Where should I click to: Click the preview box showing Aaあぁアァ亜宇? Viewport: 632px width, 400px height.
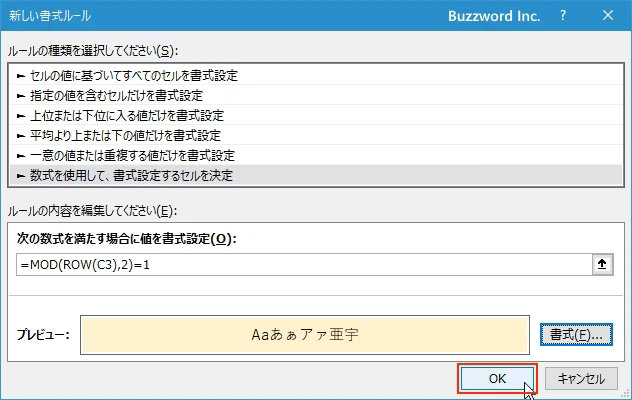[305, 335]
